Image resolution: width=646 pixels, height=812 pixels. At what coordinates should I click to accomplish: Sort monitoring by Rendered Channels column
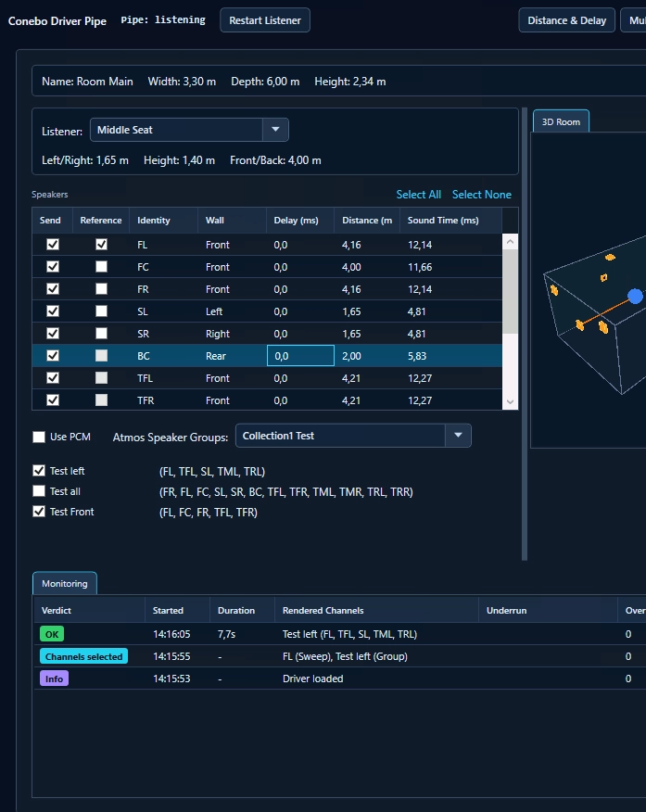click(376, 610)
